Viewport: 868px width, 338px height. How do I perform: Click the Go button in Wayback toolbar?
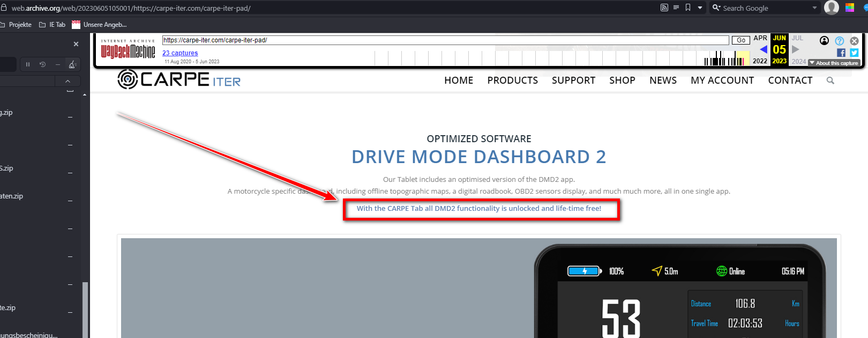click(x=741, y=40)
